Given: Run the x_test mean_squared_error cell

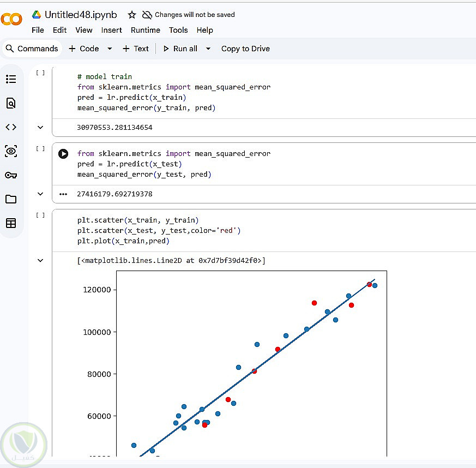Looking at the screenshot, I should 63,154.
